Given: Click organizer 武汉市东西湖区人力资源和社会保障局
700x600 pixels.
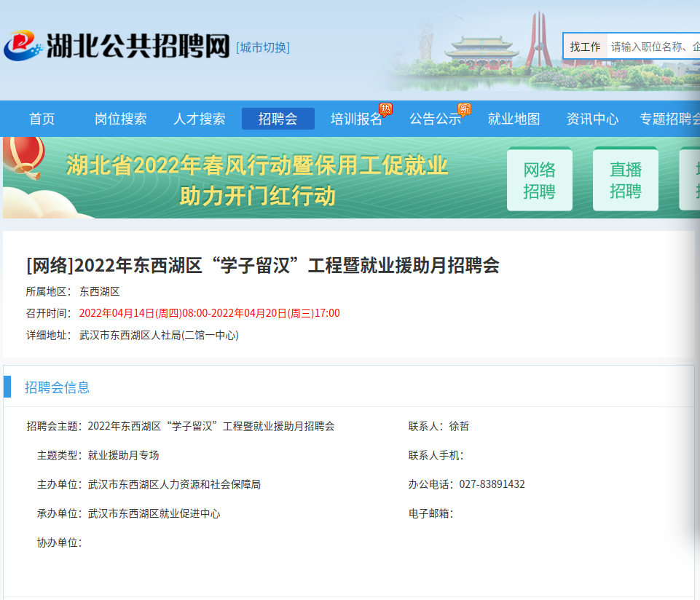Looking at the screenshot, I should point(174,484).
